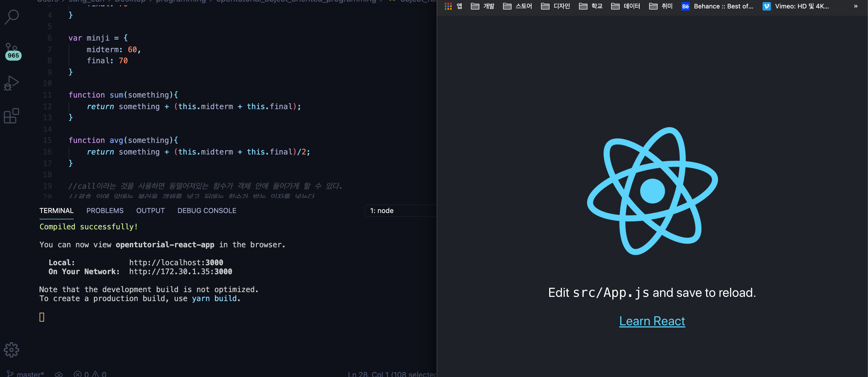The image size is (868, 377).
Task: Open the 스토어 bookmark folder
Action: (517, 6)
